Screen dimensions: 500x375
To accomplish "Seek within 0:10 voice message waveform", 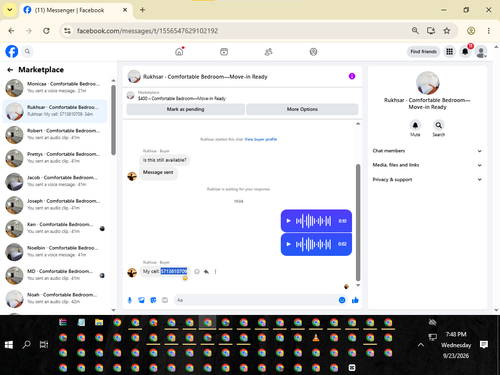I will pyautogui.click(x=313, y=221).
